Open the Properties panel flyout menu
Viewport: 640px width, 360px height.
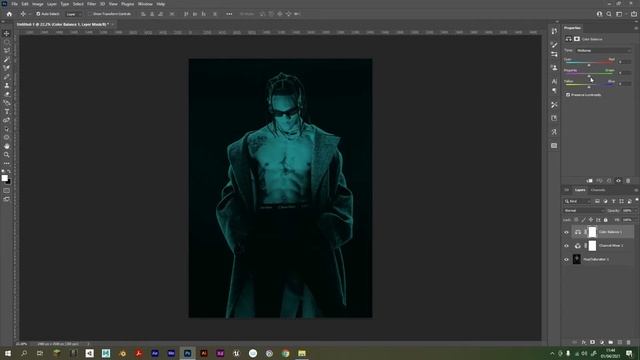636,28
